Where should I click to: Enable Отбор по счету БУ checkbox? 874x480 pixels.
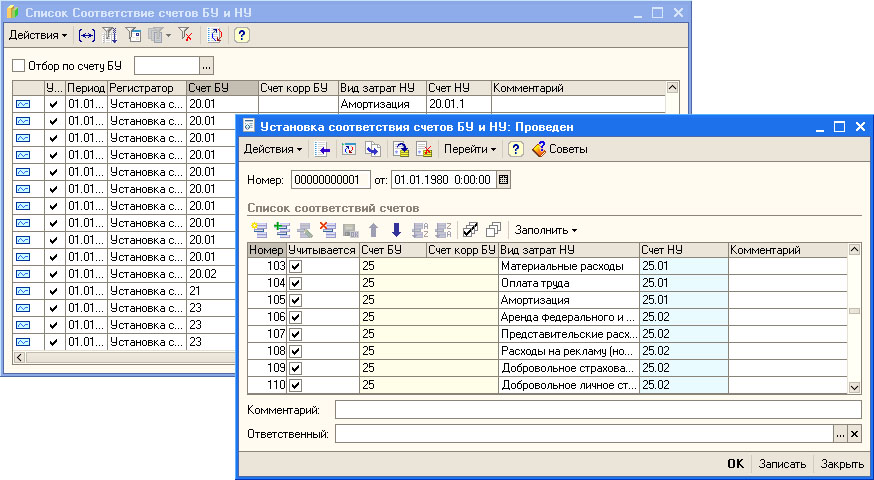click(x=18, y=66)
